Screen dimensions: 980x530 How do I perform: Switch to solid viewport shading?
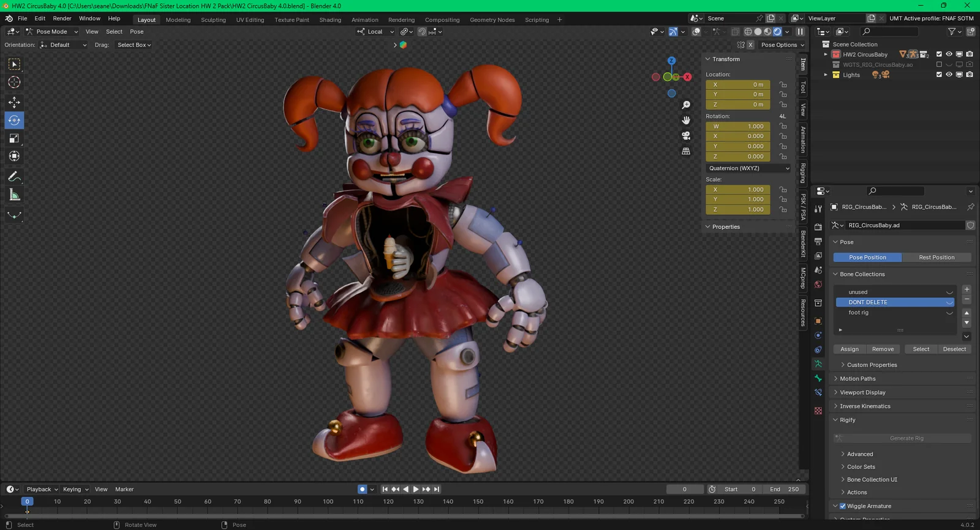click(x=758, y=32)
